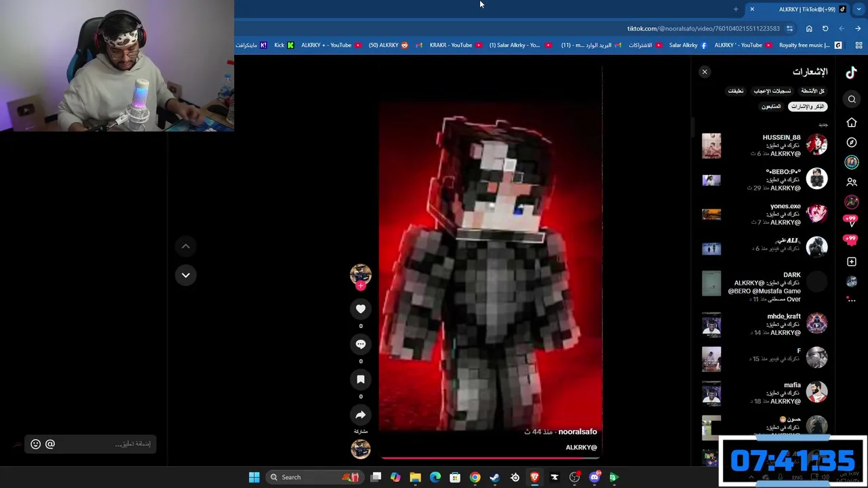Open Google Chrome from the taskbar
This screenshot has height=488, width=868.
point(475,477)
